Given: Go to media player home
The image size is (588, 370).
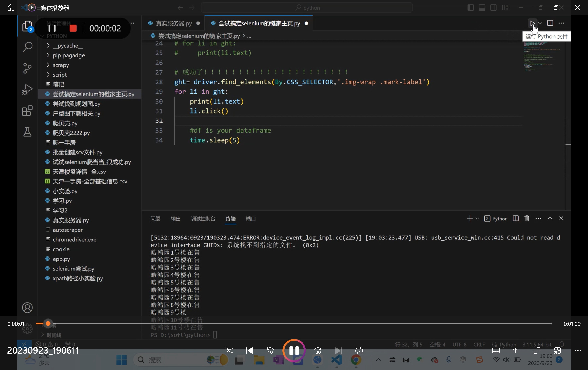Looking at the screenshot, I should (x=11, y=7).
